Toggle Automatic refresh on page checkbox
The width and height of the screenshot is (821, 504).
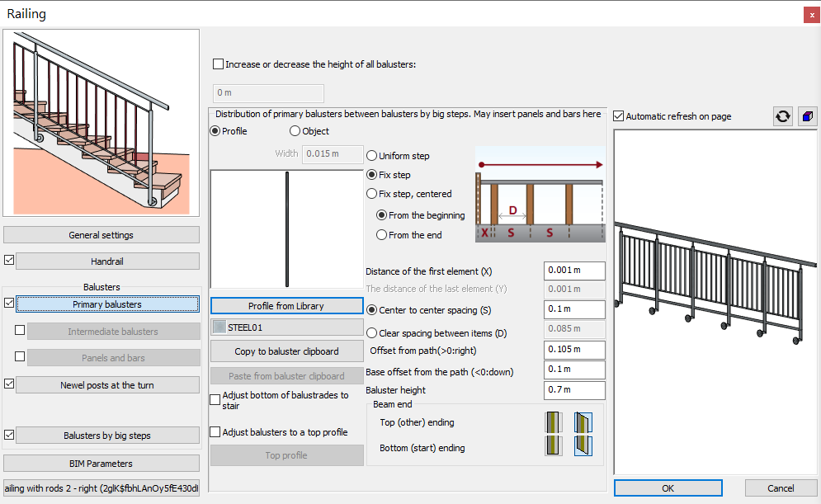tap(619, 116)
